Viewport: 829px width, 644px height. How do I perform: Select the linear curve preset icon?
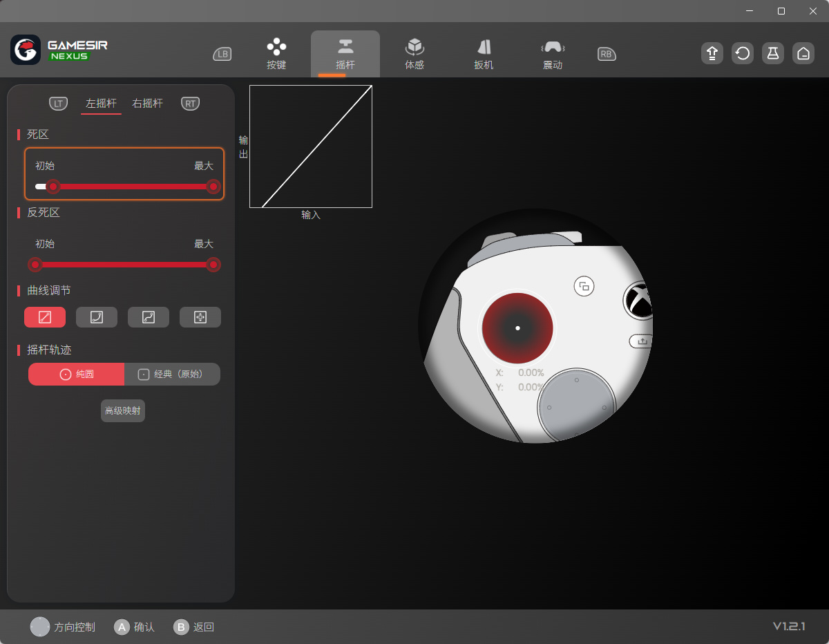(45, 317)
